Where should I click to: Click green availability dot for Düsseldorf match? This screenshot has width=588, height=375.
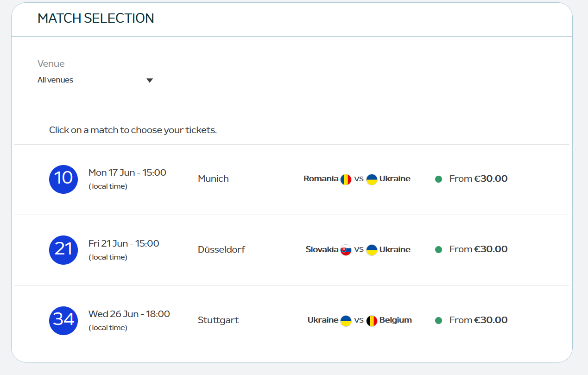click(438, 249)
